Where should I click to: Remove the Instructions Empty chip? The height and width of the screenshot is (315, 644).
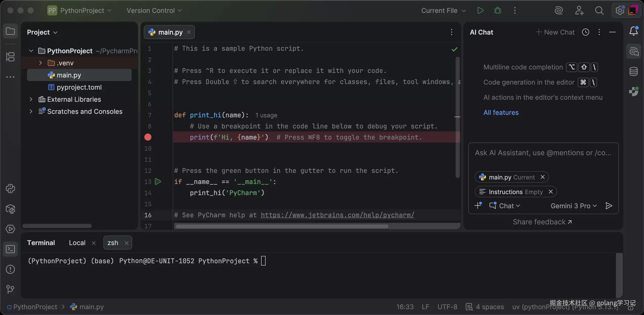pos(551,192)
